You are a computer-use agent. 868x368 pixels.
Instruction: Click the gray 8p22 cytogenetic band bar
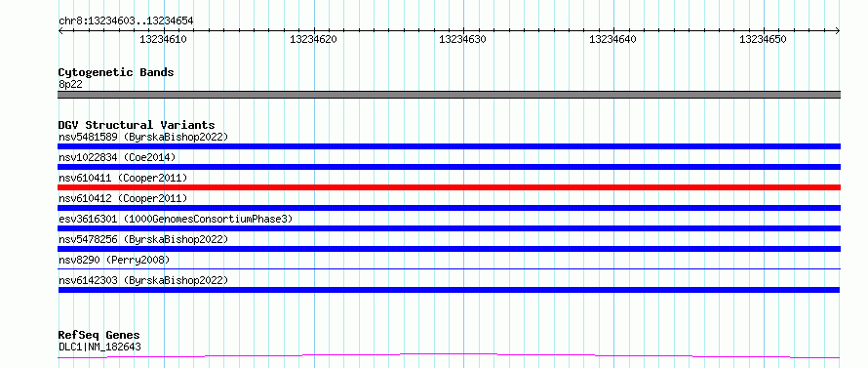449,95
